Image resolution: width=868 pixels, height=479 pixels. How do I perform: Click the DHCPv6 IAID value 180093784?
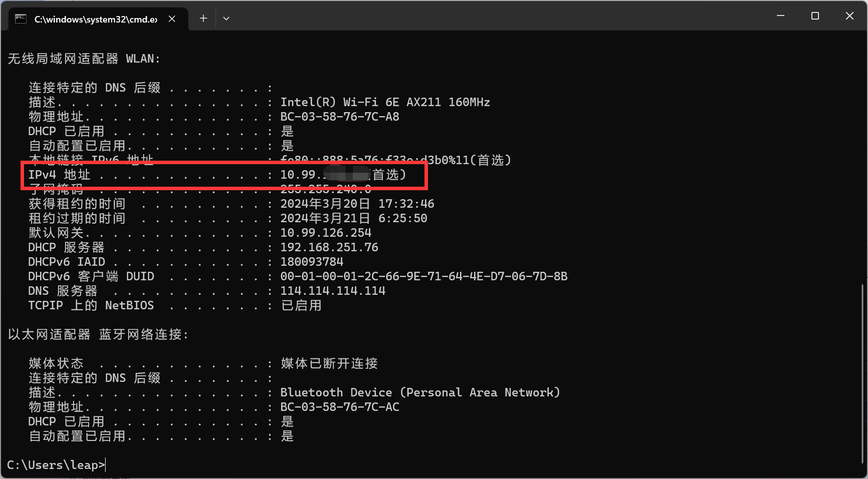[x=311, y=262]
